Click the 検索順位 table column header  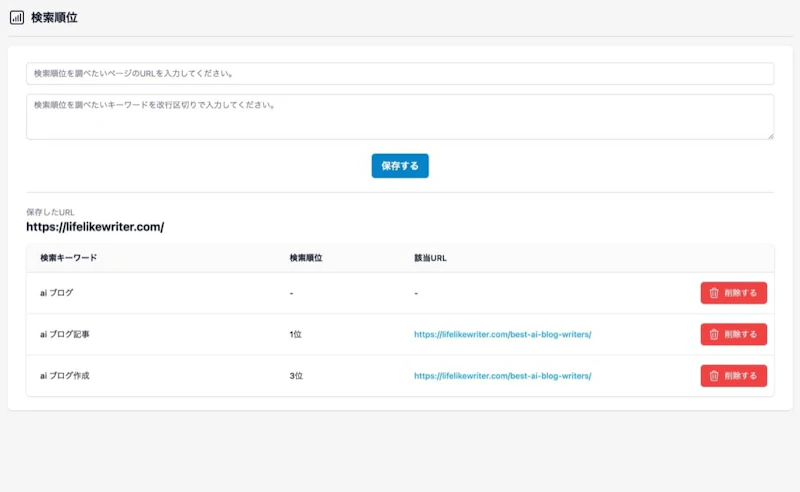(x=305, y=258)
